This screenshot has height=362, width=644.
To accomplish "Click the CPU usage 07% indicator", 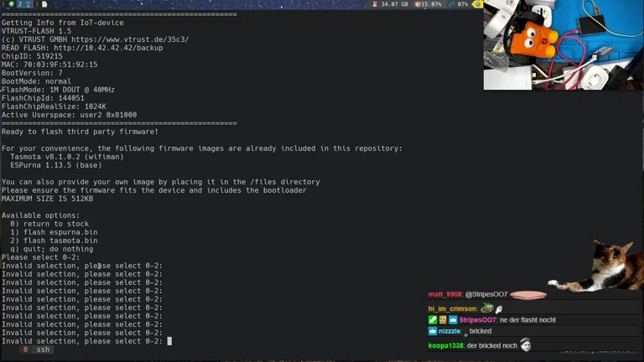I will pyautogui.click(x=458, y=4).
